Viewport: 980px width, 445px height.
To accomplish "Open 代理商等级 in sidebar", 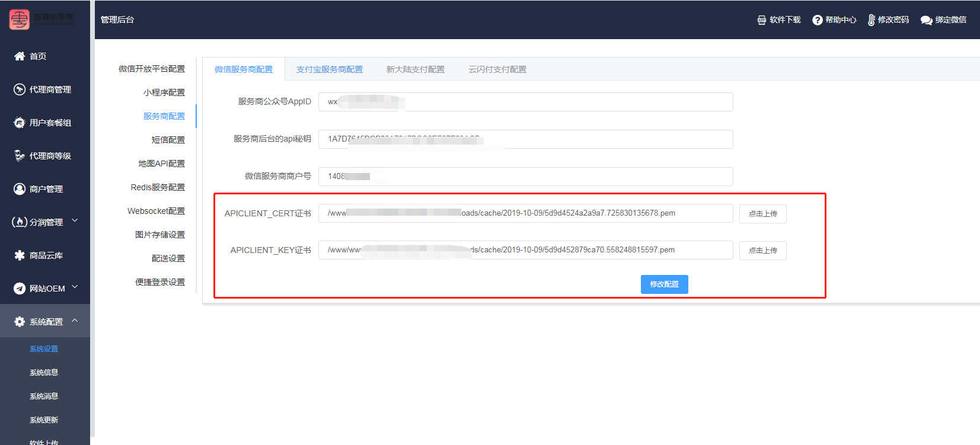I will pos(50,156).
